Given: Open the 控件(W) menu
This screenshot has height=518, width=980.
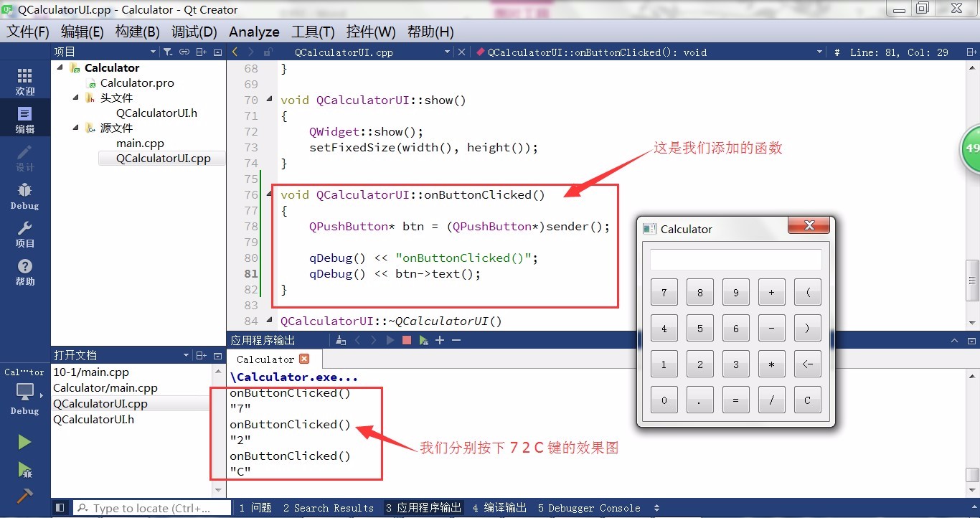Looking at the screenshot, I should [x=371, y=32].
